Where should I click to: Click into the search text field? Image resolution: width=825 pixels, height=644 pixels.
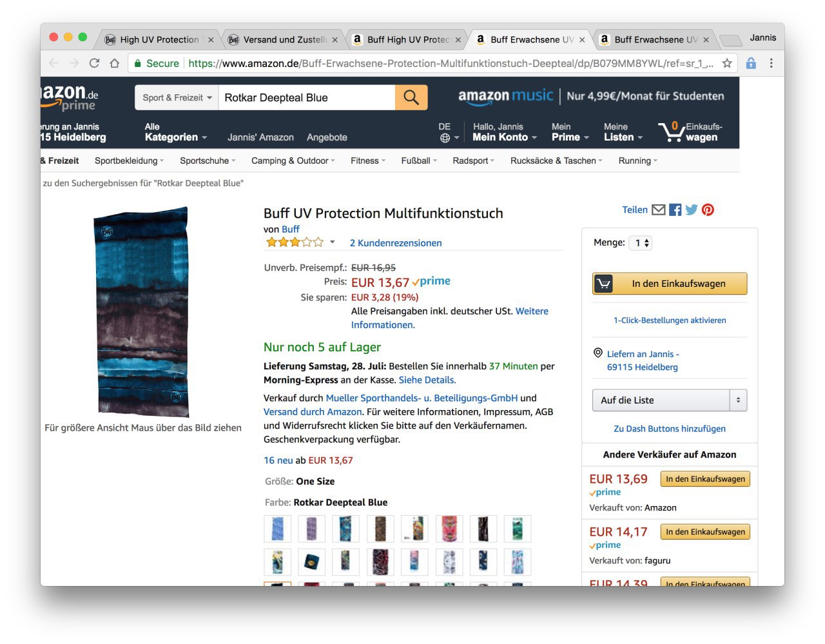click(306, 97)
